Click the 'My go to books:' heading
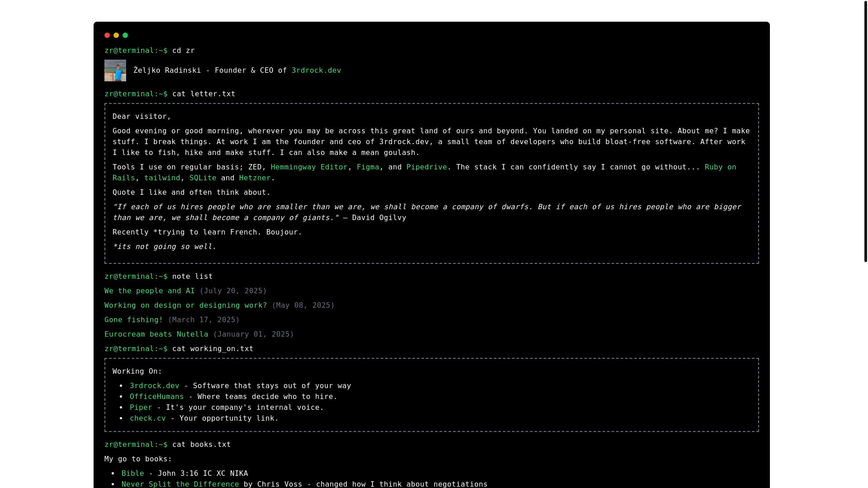Viewport: 868px width, 488px height. pos(138,459)
